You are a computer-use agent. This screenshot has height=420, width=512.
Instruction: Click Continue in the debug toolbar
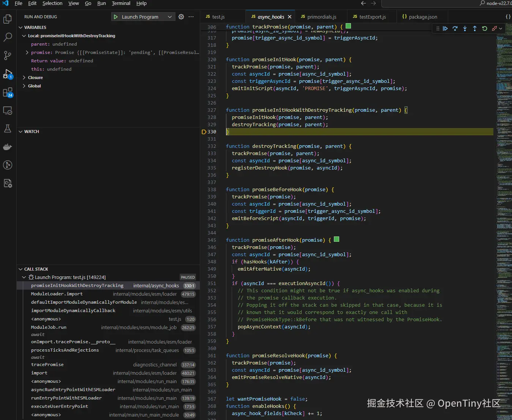click(x=445, y=29)
